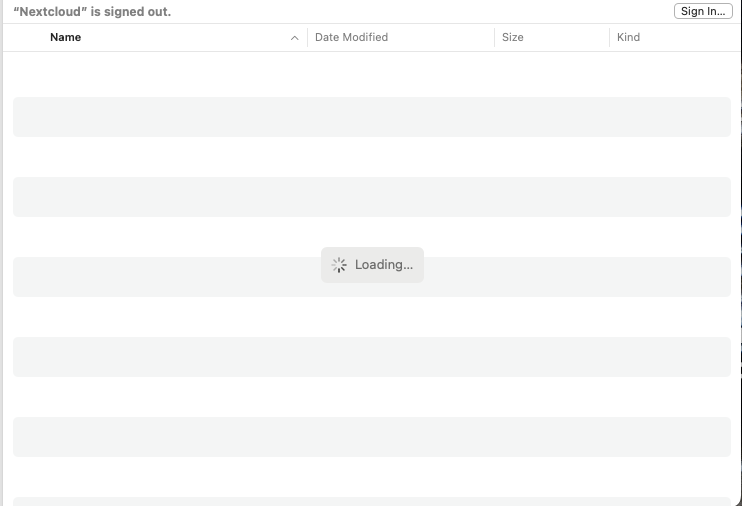
Task: Sort the list by Size column
Action: [x=512, y=37]
